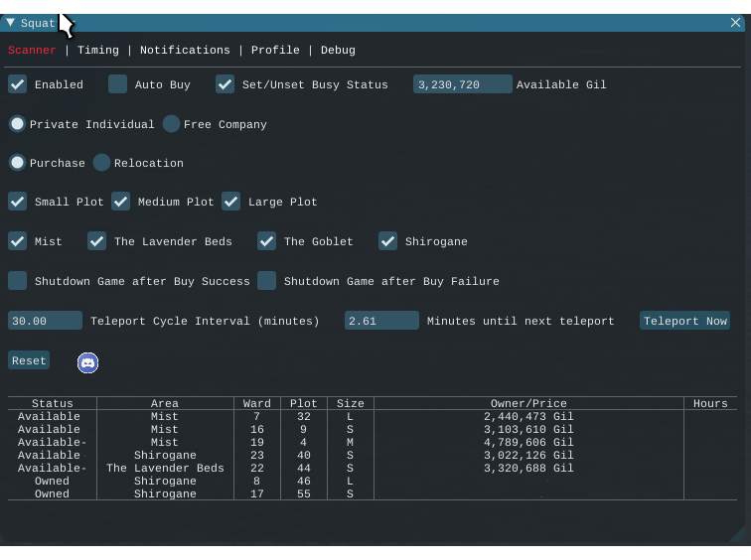
Task: Uncheck The Lavender Beds district
Action: point(97,241)
